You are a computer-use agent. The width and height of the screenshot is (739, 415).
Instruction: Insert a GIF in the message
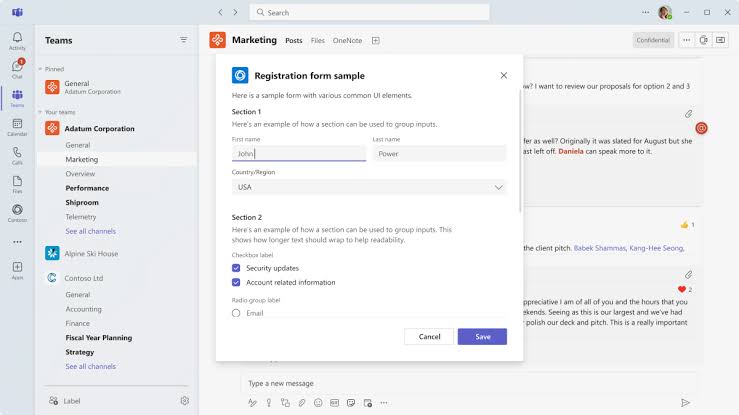coord(334,402)
